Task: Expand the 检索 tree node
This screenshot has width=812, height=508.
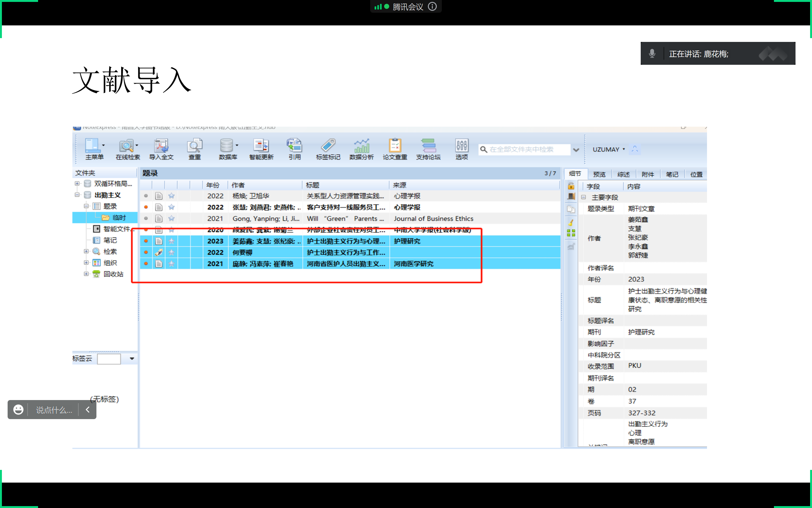Action: [86, 251]
